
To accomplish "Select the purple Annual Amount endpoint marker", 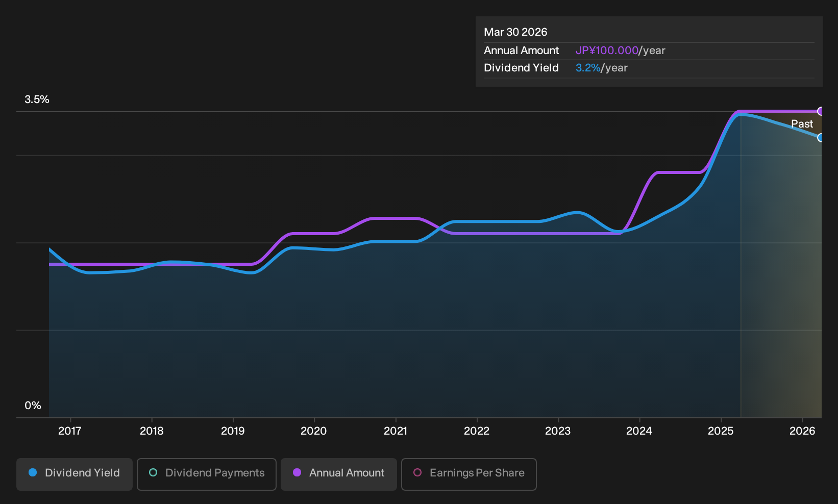I will point(821,111).
